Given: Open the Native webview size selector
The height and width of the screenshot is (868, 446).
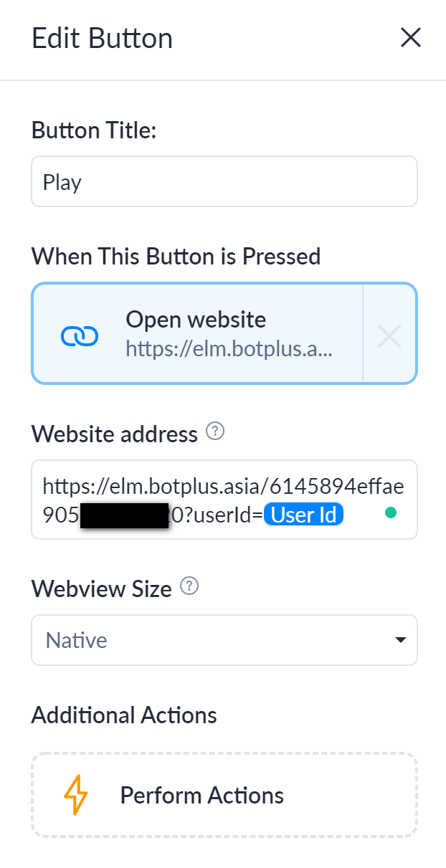Looking at the screenshot, I should point(215,640).
